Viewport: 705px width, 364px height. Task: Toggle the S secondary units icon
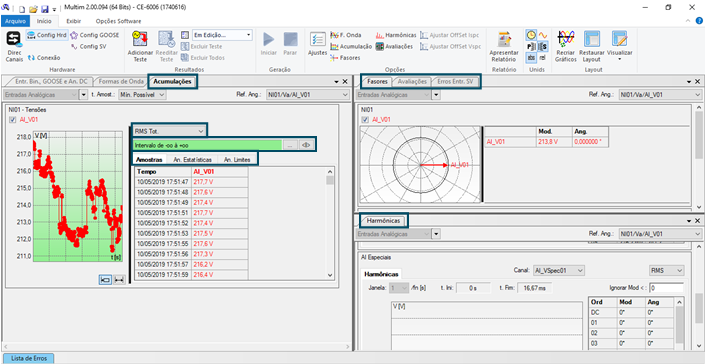click(x=543, y=46)
